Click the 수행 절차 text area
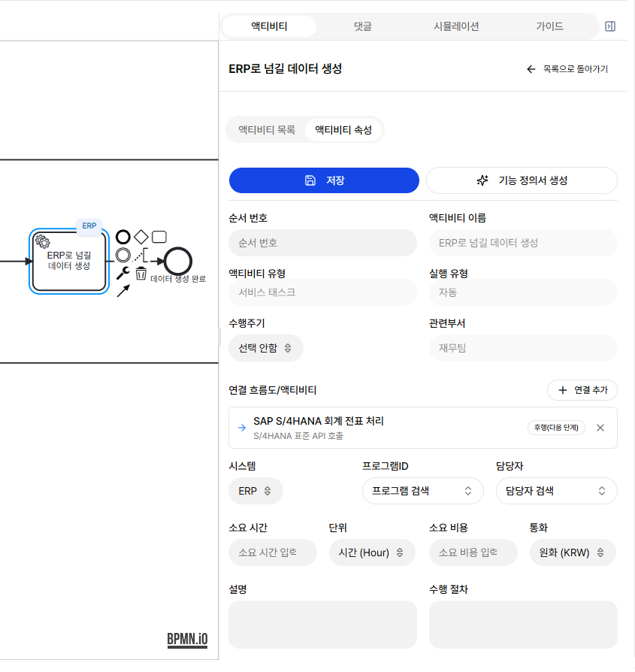Viewport: 635px width, 672px height. (523, 625)
